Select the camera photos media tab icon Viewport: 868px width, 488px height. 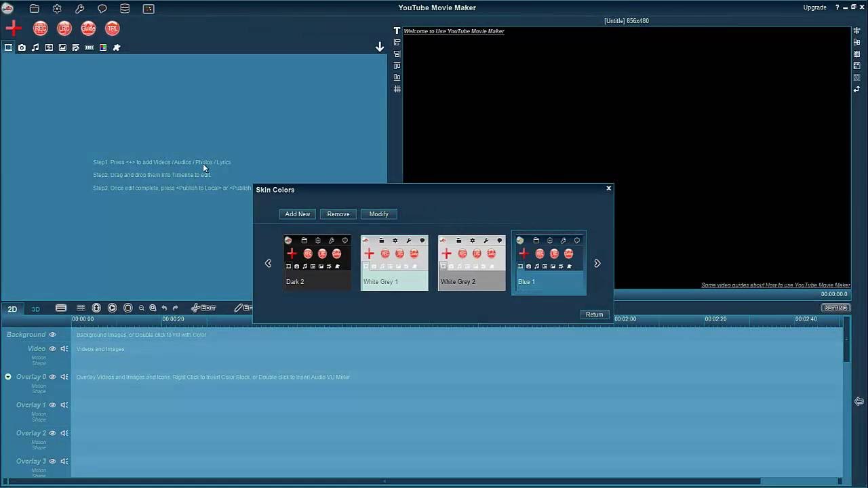(22, 47)
